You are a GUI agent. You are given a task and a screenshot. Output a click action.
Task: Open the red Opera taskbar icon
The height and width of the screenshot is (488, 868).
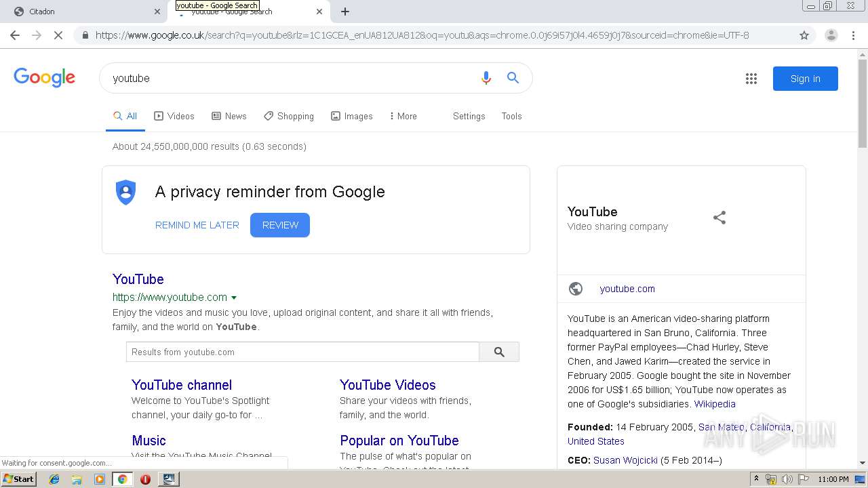click(x=145, y=479)
